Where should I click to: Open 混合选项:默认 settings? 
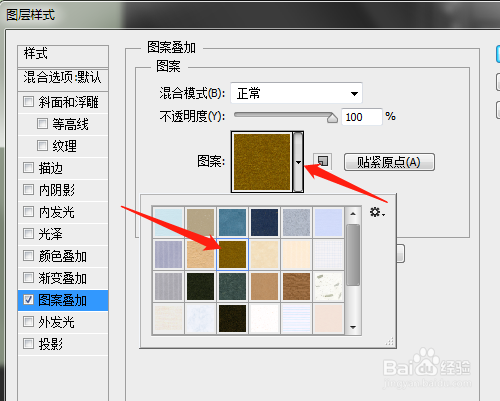63,79
